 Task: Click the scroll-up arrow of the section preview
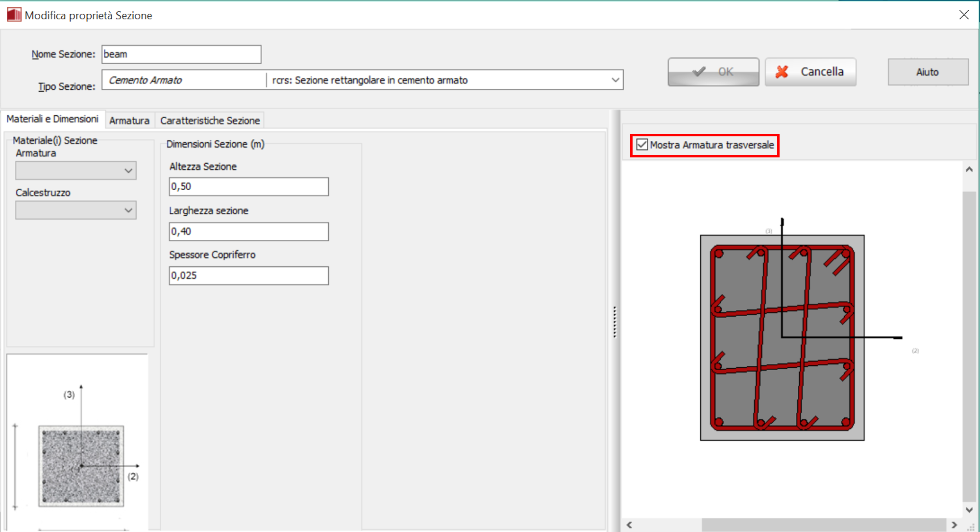click(x=969, y=170)
